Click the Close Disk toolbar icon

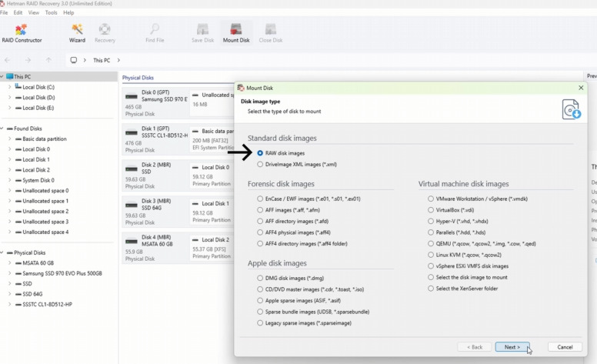271,33
